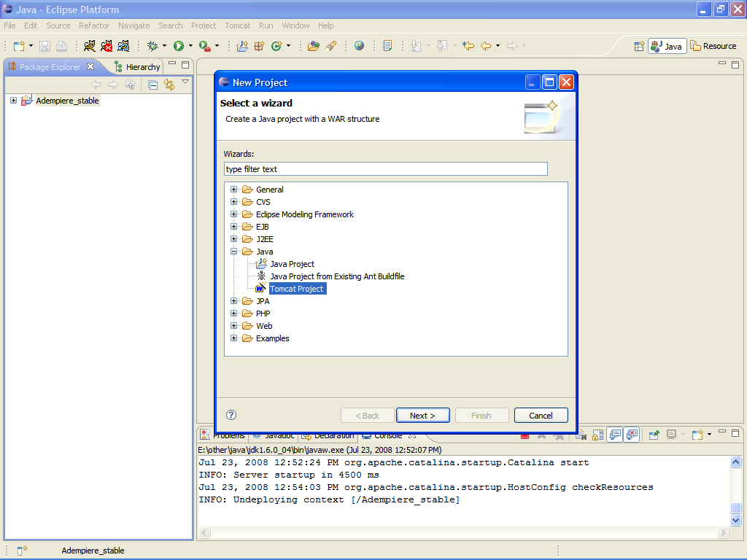Click the New Java Project toolbar icon
Image resolution: width=747 pixels, height=560 pixels.
tap(242, 46)
